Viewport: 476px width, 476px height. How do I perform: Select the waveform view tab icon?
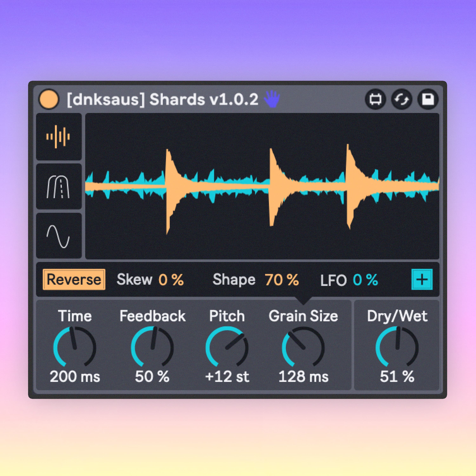tap(59, 137)
